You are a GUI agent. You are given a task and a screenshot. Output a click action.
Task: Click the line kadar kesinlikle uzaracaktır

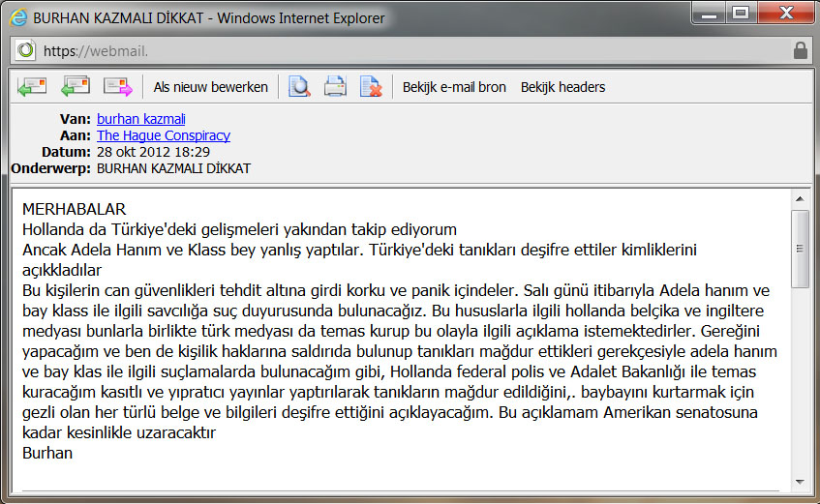pyautogui.click(x=119, y=432)
